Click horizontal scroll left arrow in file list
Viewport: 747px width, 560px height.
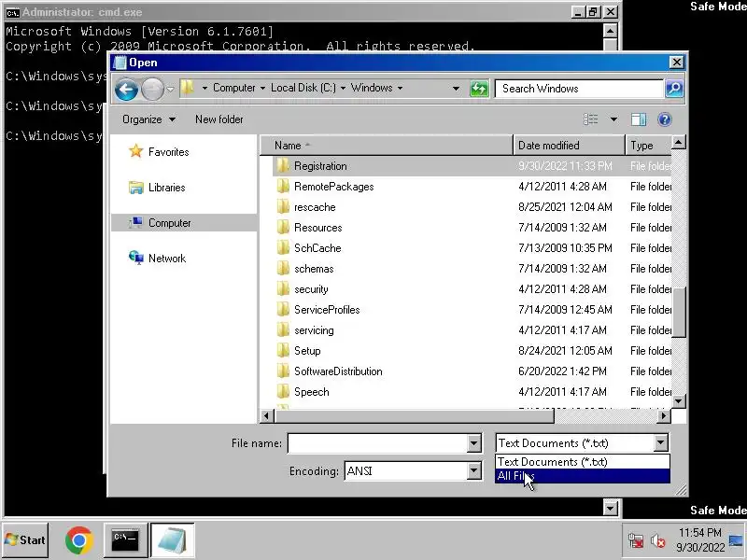(x=266, y=416)
